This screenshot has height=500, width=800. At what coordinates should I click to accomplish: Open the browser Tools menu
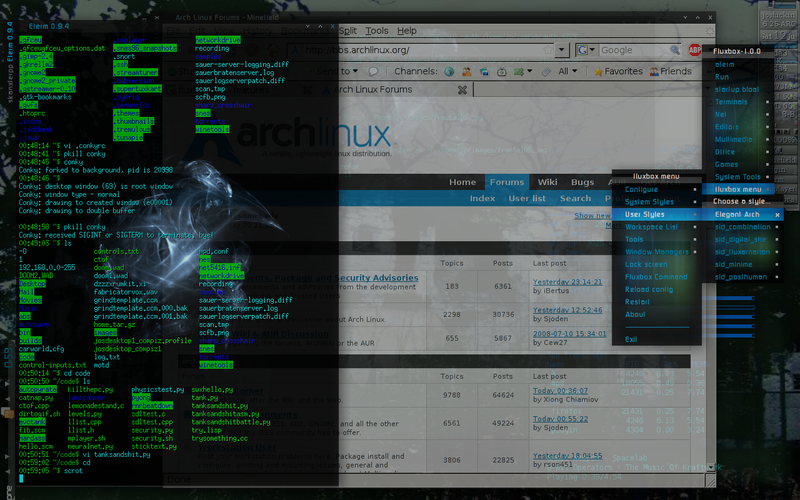[x=377, y=31]
